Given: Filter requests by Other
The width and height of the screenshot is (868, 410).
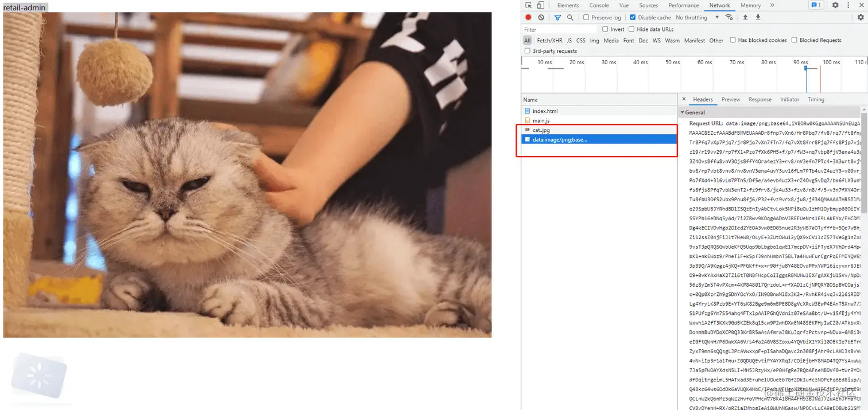Looking at the screenshot, I should click(716, 40).
